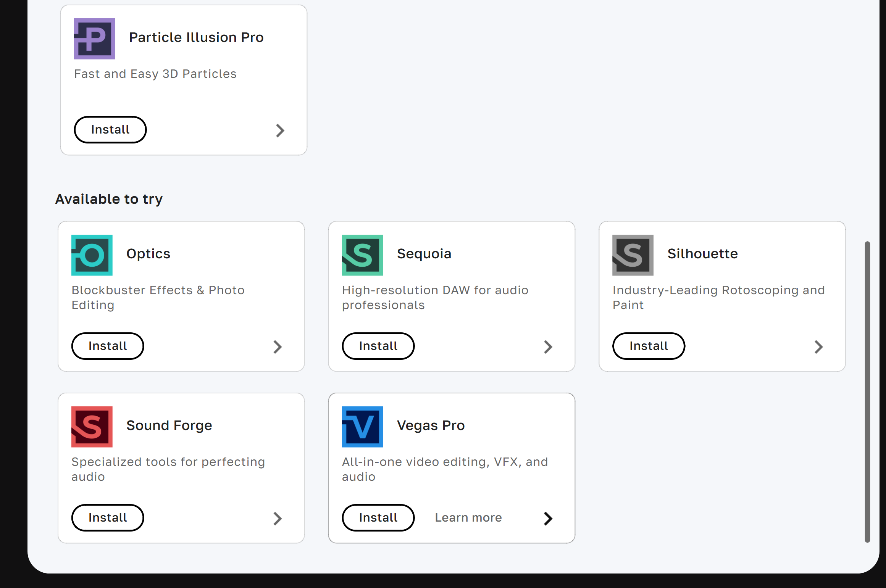Expand Sound Forge details chevron
This screenshot has width=886, height=588.
coord(278,519)
